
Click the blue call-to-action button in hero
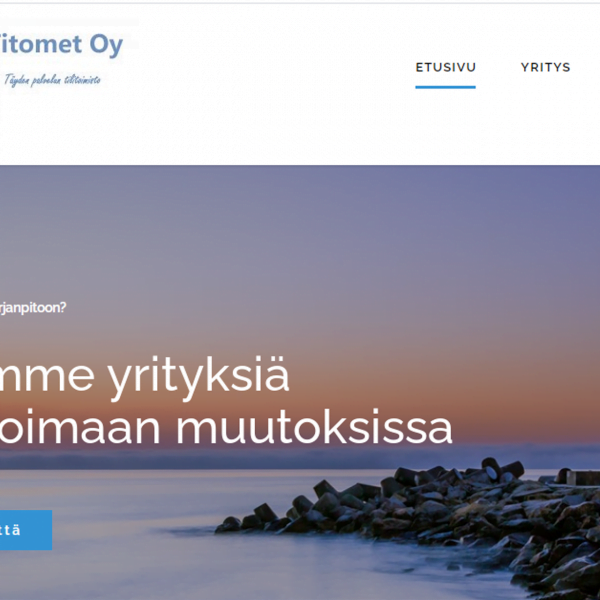26,530
